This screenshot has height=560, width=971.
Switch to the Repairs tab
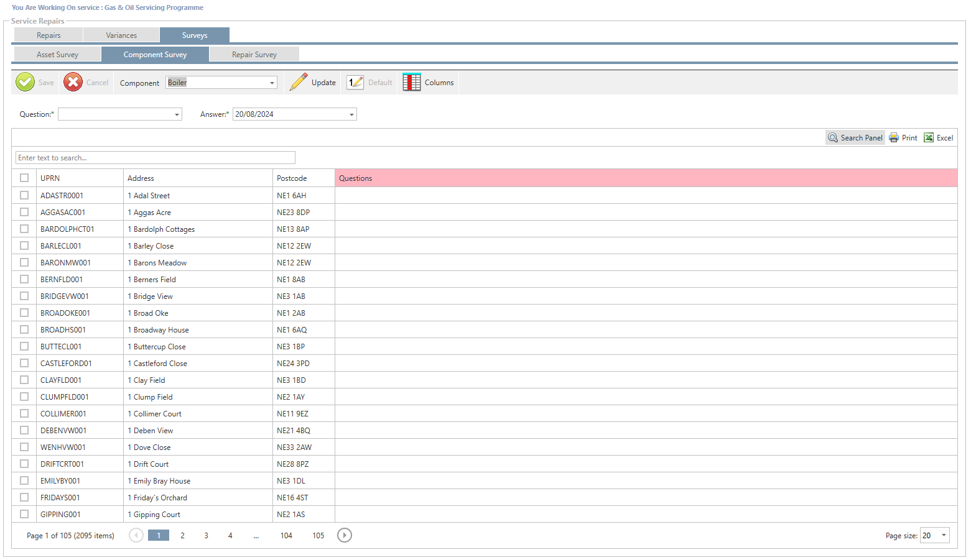49,35
